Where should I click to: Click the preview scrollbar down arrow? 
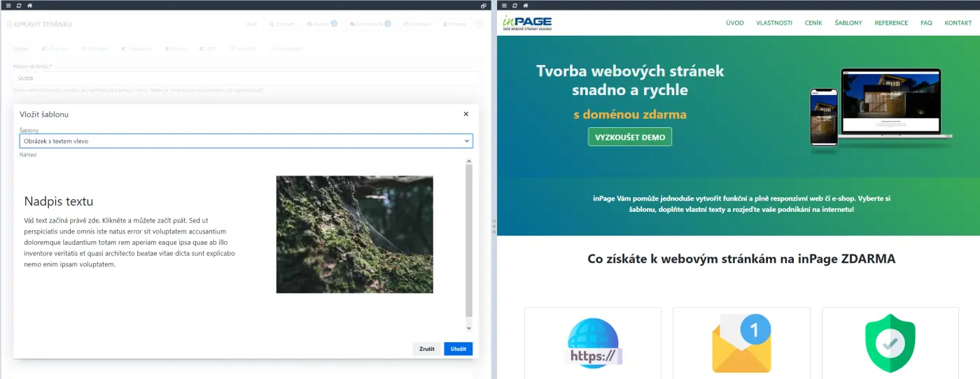(x=469, y=327)
